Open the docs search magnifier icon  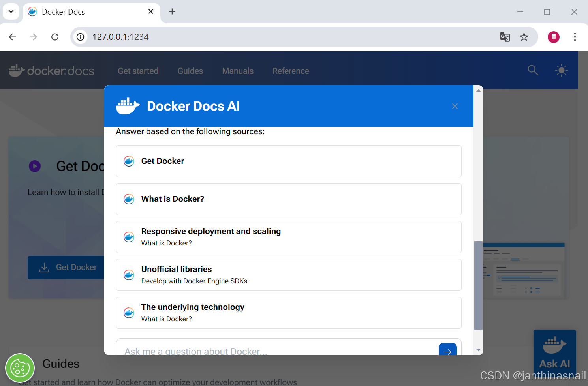(533, 70)
